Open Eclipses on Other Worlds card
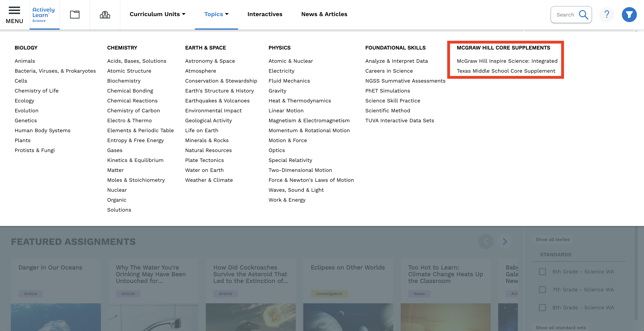This screenshot has width=644, height=331. pos(348,295)
